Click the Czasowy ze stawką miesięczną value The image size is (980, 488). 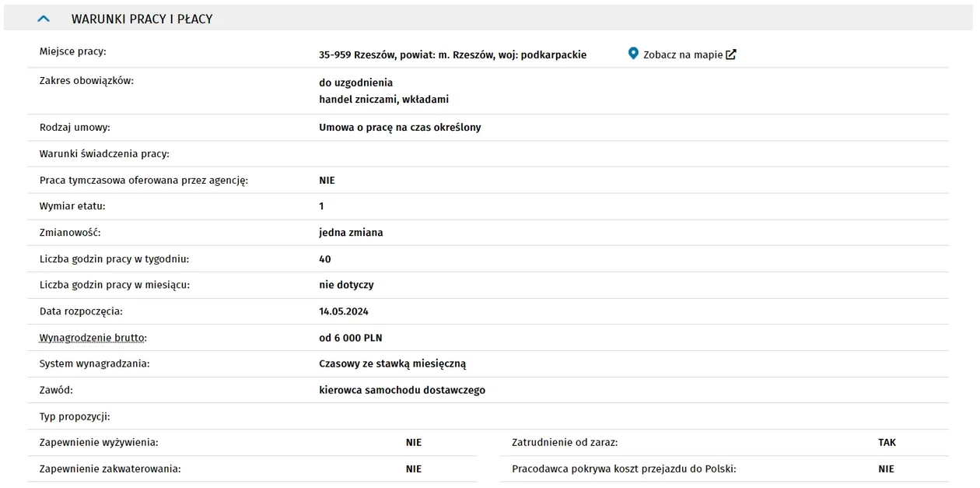click(x=393, y=363)
